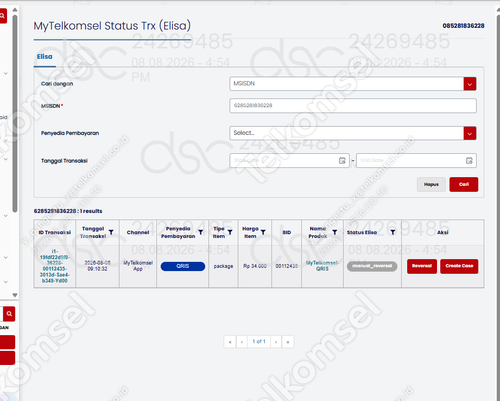
Task: Click the red search icon above the sidebar's red buttons
Action: pos(9,314)
